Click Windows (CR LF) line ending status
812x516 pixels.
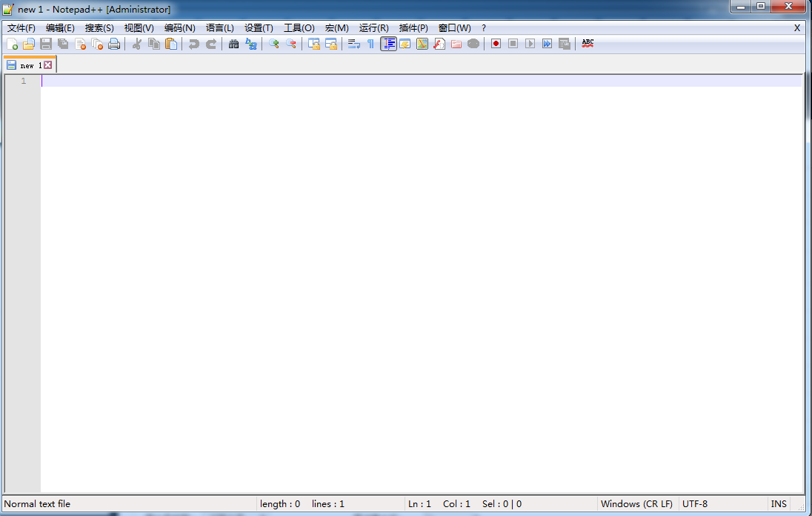pyautogui.click(x=636, y=503)
